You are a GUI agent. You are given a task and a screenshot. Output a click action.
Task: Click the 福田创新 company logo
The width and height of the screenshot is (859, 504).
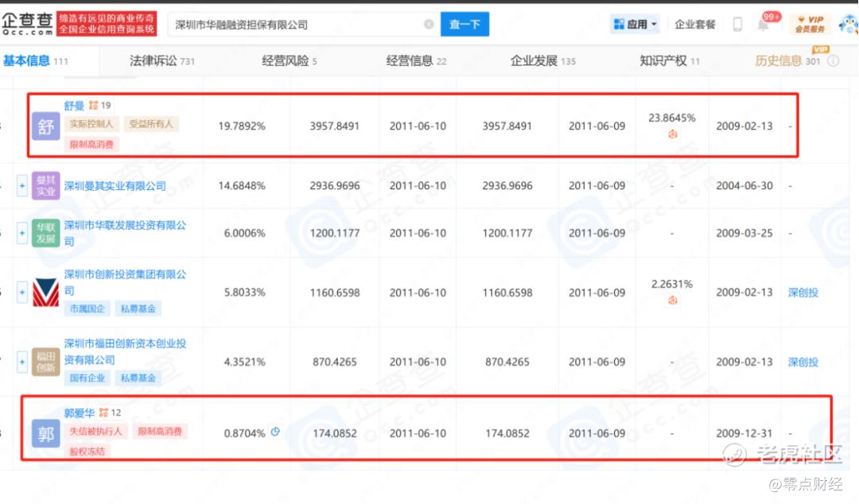tap(45, 362)
